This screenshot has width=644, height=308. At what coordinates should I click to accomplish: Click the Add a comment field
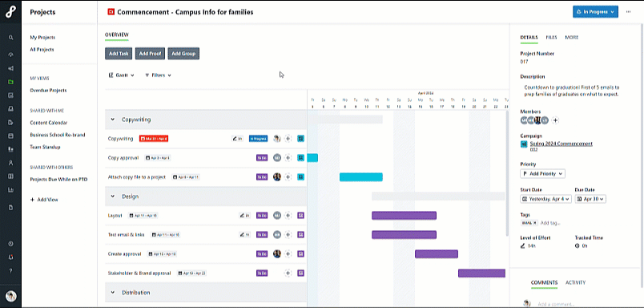click(x=555, y=304)
